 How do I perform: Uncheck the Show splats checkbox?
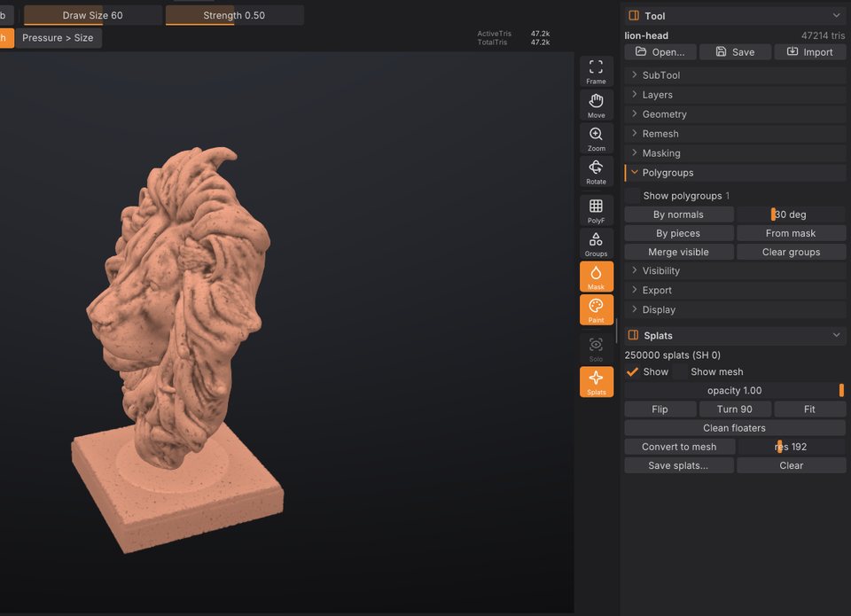click(x=632, y=371)
